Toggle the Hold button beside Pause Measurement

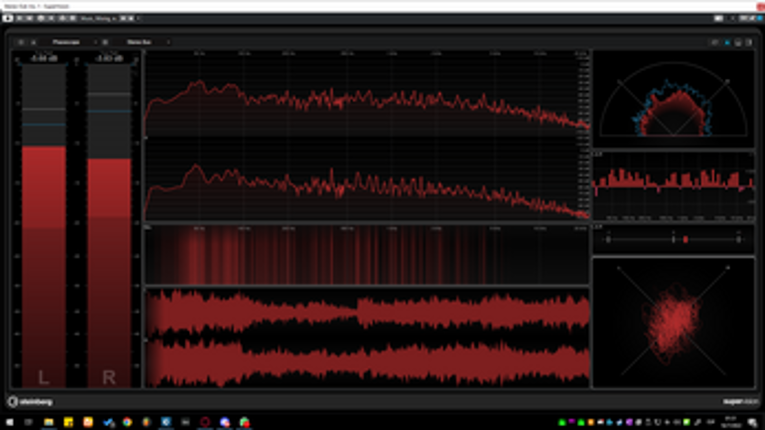pos(33,42)
